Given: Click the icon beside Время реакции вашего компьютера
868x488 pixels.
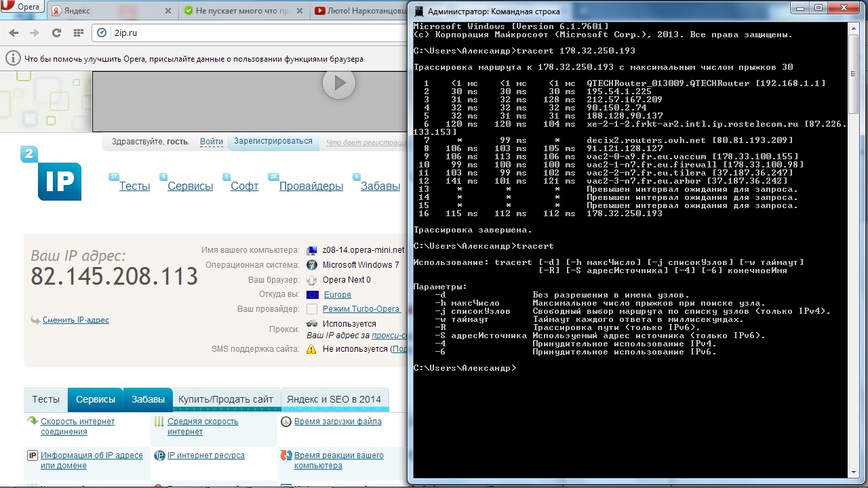Looking at the screenshot, I should point(286,455).
